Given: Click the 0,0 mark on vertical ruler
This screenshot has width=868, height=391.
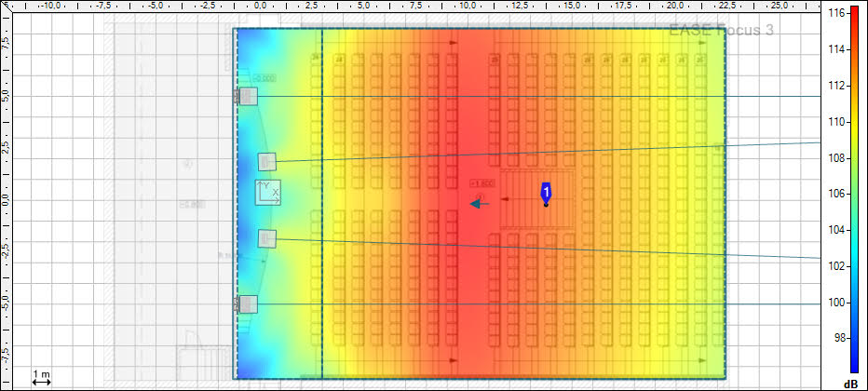Looking at the screenshot, I should 5,199.
